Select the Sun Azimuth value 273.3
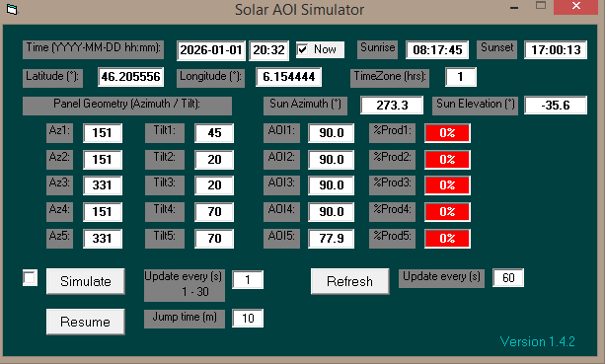This screenshot has width=605, height=364. [x=392, y=105]
